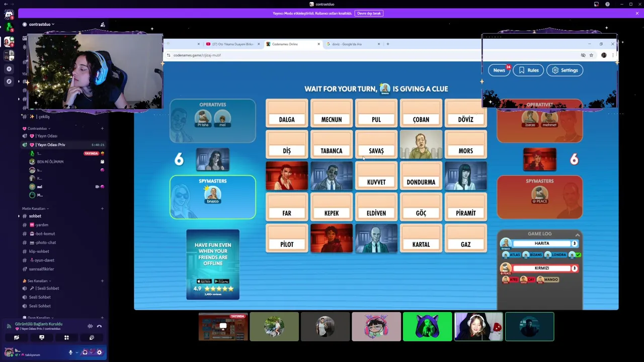Screen dimensions: 644x362
Task: Collapse the Game Log panel
Action: (x=578, y=235)
